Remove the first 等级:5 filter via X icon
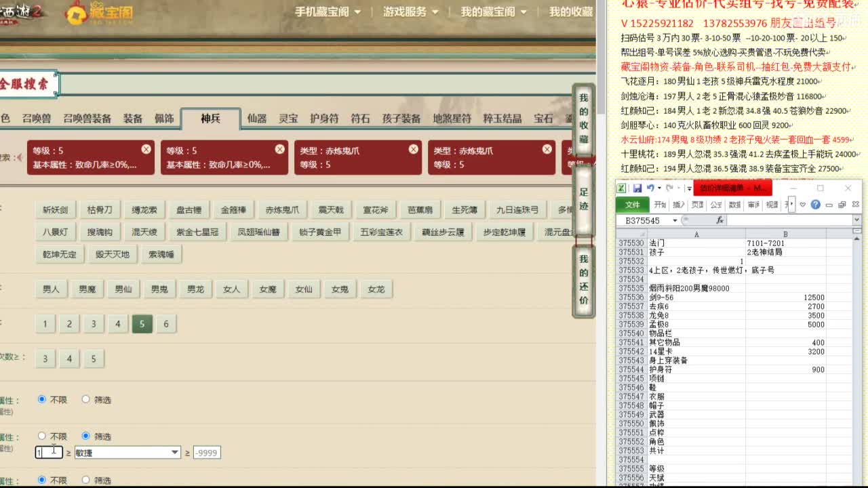The image size is (868, 488). [146, 148]
